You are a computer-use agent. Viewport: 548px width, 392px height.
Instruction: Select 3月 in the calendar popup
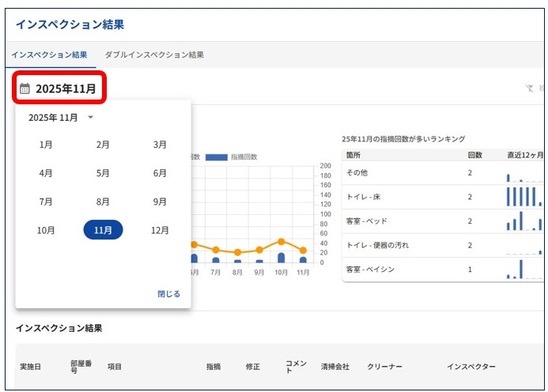[160, 145]
